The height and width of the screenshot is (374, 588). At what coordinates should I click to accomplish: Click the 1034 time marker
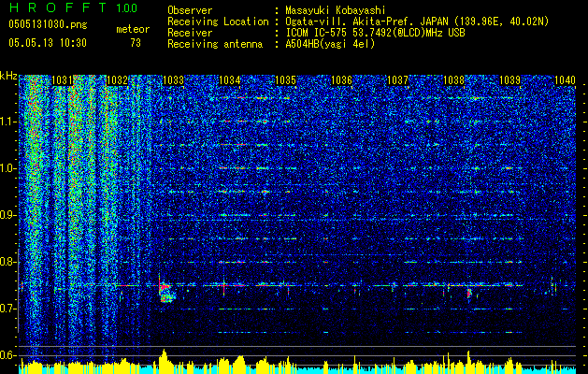point(230,79)
